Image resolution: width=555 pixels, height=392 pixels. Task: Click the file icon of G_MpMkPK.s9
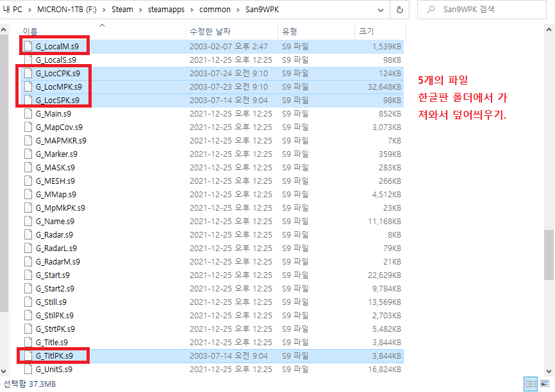point(28,208)
